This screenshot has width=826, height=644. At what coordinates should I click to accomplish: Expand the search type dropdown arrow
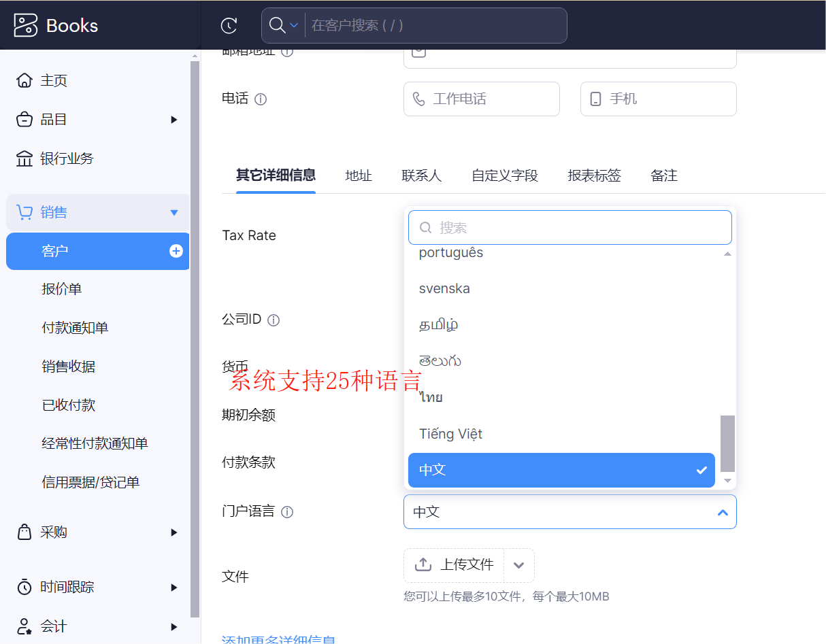click(x=295, y=25)
